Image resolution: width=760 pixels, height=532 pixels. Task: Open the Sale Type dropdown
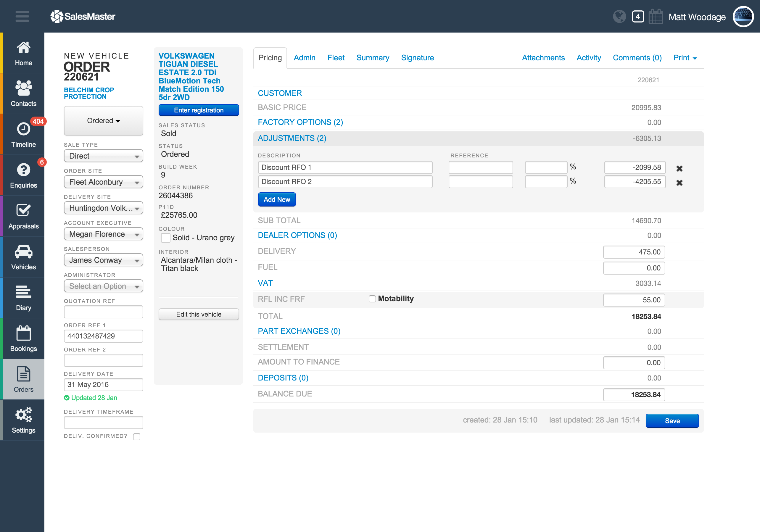click(x=103, y=156)
